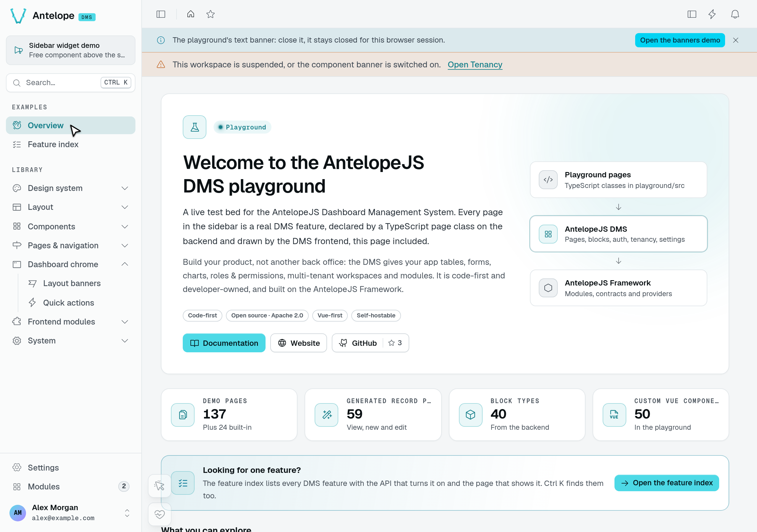Click Open the banners demo button
Screen dimensions: 757x532
(680, 40)
